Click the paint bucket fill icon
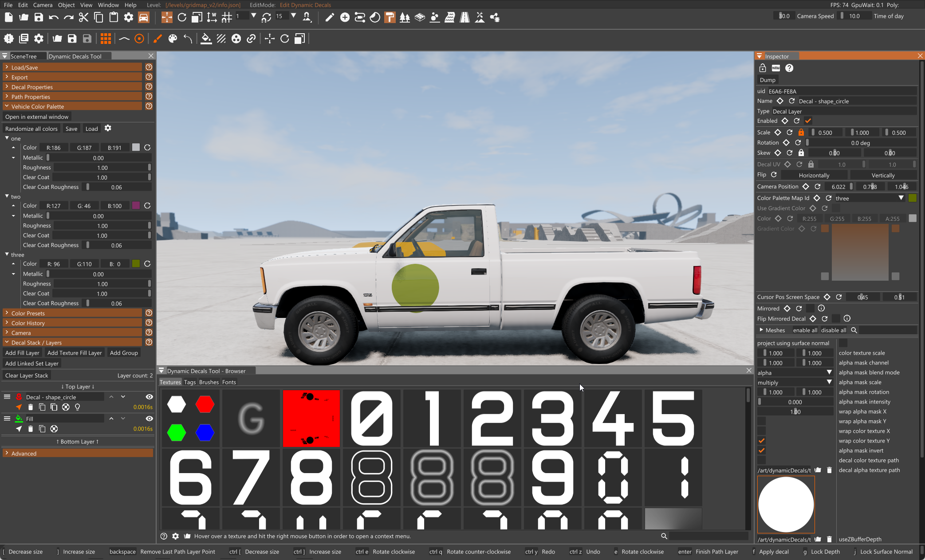This screenshot has height=560, width=925. [206, 39]
